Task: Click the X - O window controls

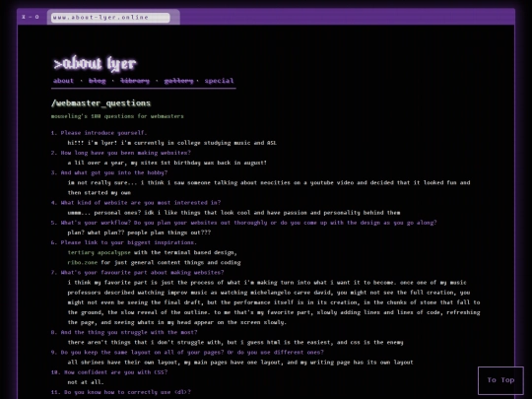Action: click(31, 17)
